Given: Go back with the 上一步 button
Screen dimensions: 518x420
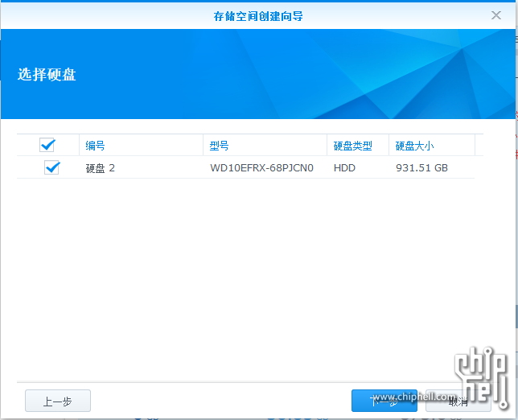Looking at the screenshot, I should point(58,401).
